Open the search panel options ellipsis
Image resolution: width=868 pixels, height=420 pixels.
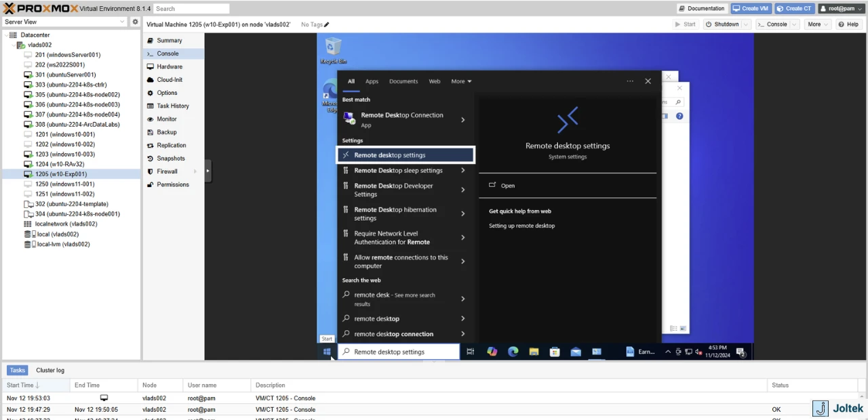(x=630, y=81)
